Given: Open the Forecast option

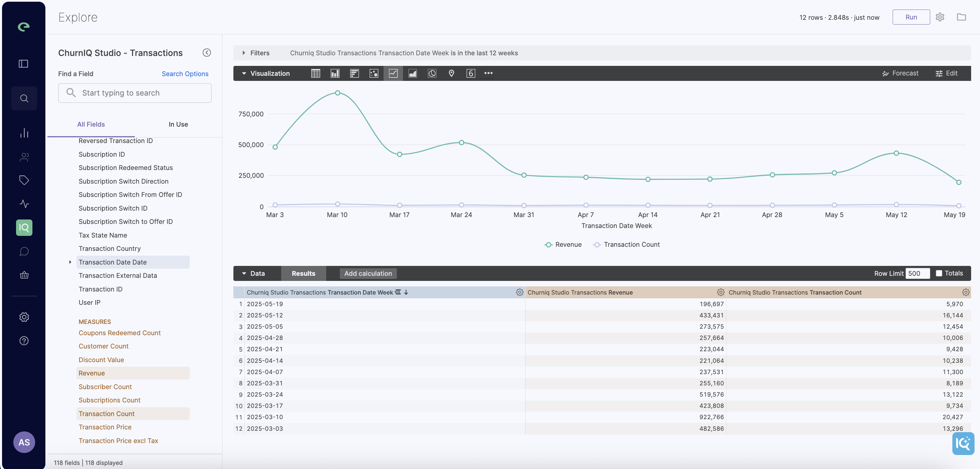Looking at the screenshot, I should click(900, 73).
